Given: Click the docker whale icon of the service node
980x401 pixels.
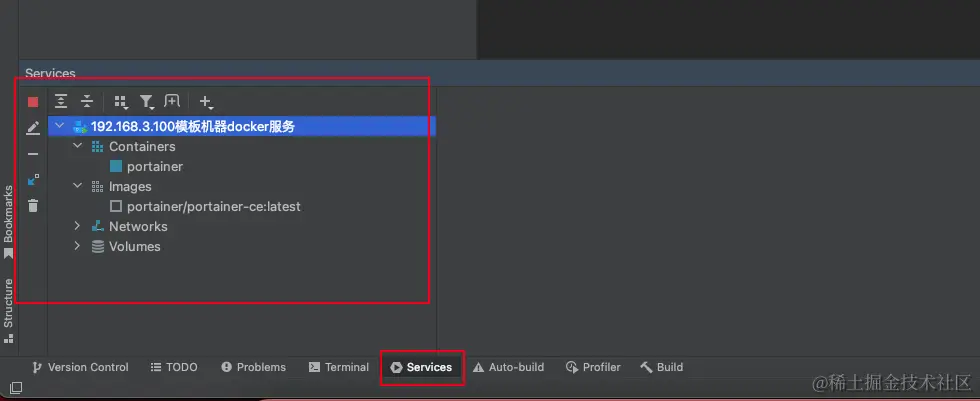Looking at the screenshot, I should 80,127.
